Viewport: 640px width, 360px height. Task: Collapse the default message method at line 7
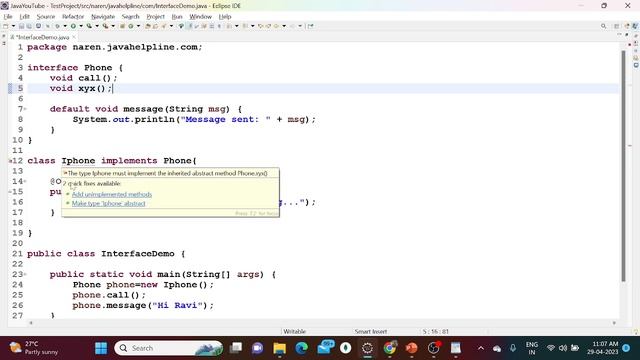pyautogui.click(x=25, y=109)
